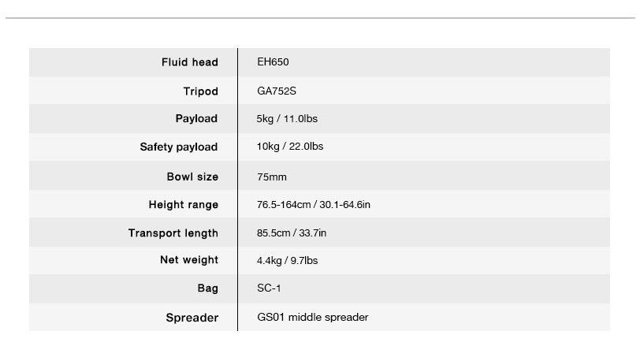This screenshot has width=644, height=346.
Task: Click the Bowl size label
Action: [192, 177]
